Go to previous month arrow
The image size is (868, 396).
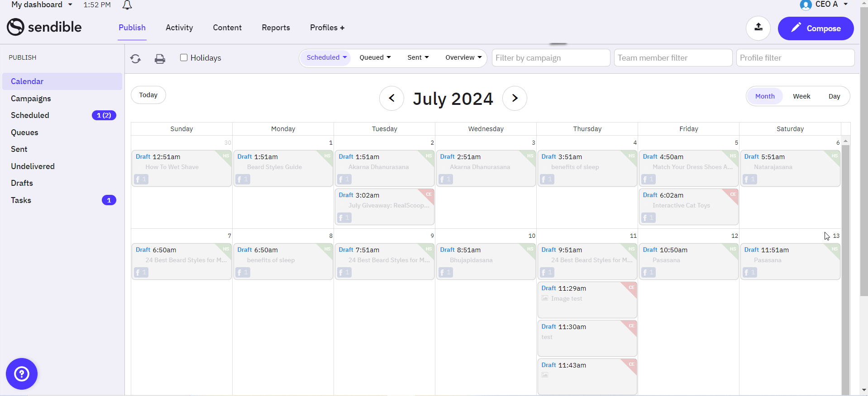click(x=391, y=98)
